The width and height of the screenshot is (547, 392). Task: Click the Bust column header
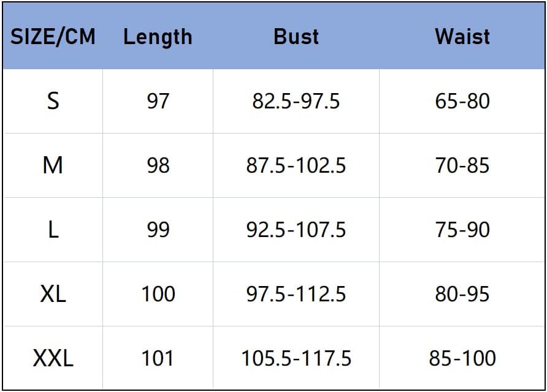pos(296,37)
